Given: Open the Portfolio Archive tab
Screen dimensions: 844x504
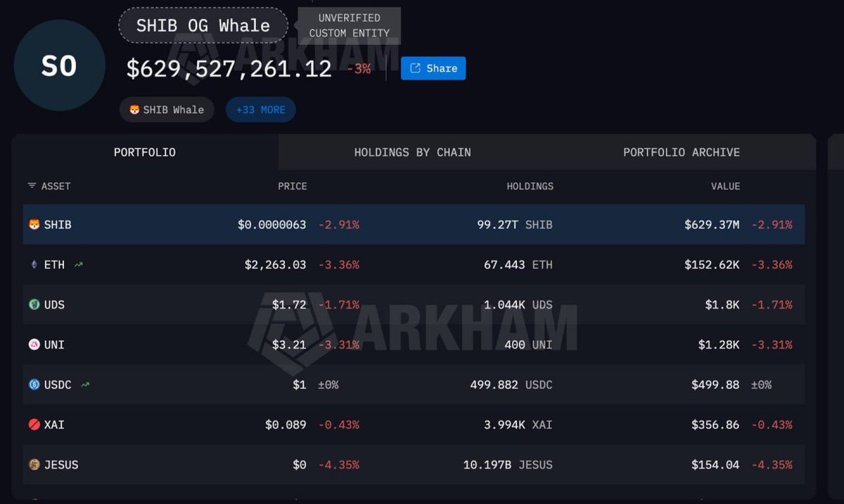Looking at the screenshot, I should [682, 152].
